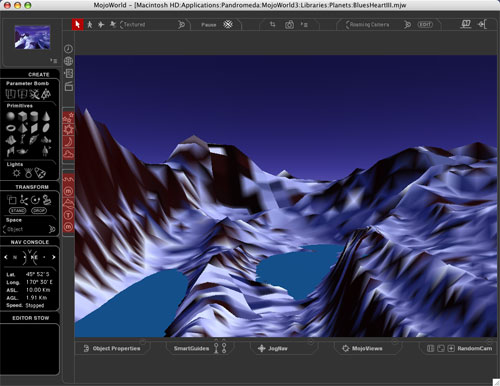
Task: Click the camera snapshot icon
Action: (x=289, y=25)
